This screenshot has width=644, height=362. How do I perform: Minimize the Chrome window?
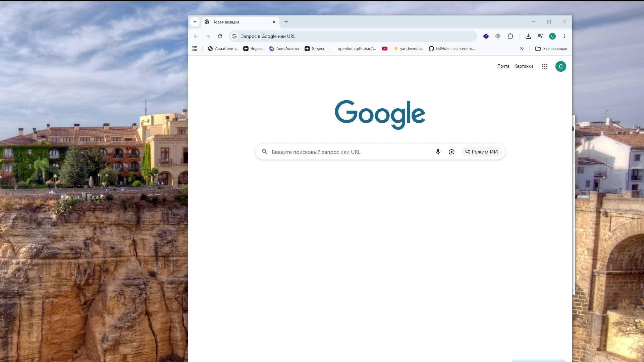click(x=534, y=22)
